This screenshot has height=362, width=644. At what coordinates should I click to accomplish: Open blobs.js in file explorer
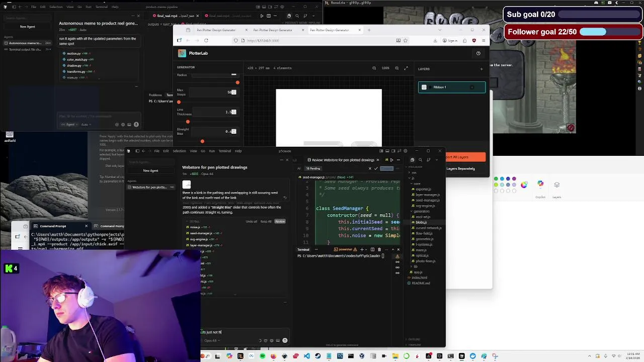[421, 222]
